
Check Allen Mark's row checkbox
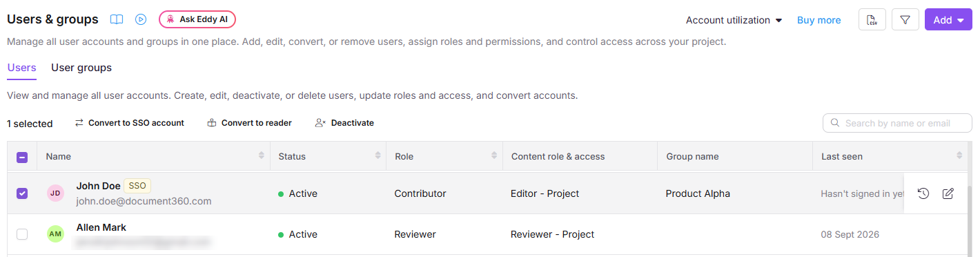(22, 234)
